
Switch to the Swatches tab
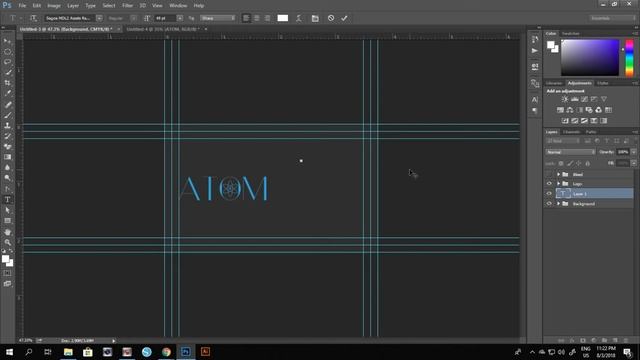click(x=571, y=33)
